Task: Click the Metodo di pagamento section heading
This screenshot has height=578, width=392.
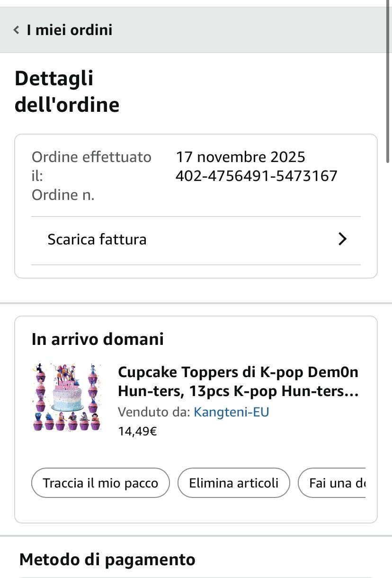Action: 107,560
